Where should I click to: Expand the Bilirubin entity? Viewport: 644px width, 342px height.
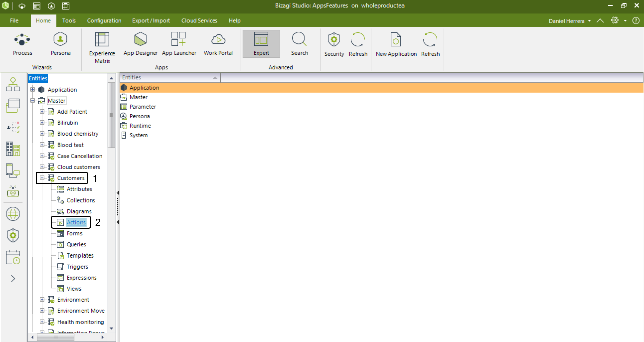click(x=42, y=122)
